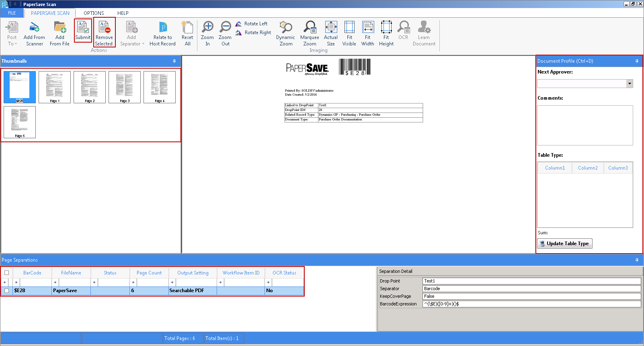This screenshot has width=644, height=346.
Task: Rotate the page left
Action: (252, 24)
